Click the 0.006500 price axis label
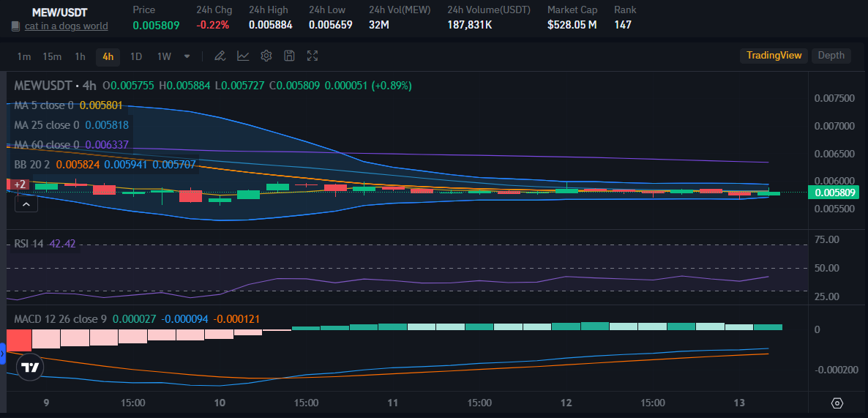 (x=834, y=153)
